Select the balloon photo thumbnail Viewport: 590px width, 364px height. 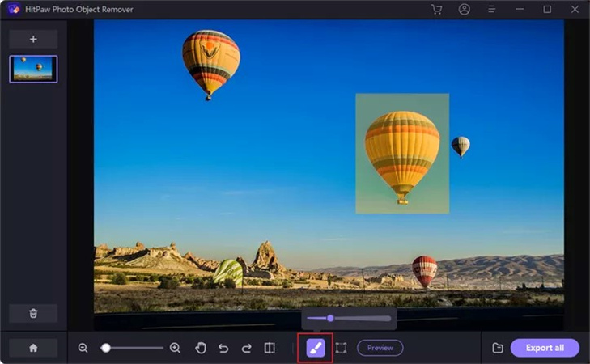tap(33, 69)
